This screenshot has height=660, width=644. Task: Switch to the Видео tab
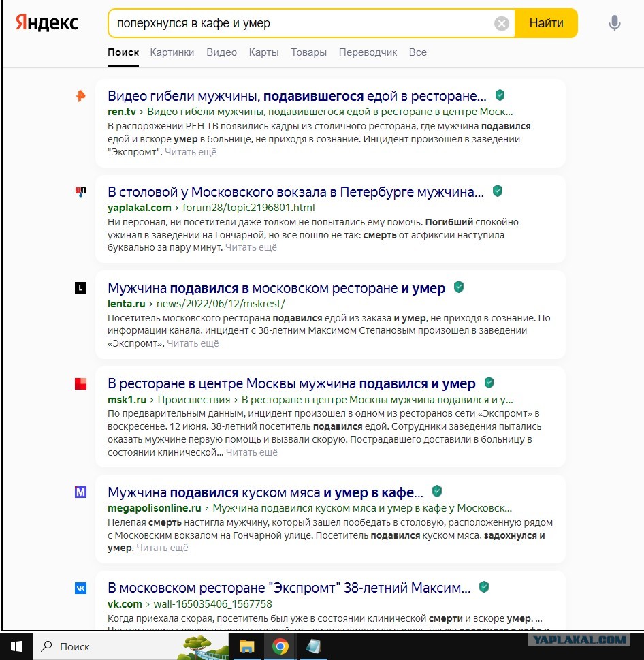(x=222, y=52)
